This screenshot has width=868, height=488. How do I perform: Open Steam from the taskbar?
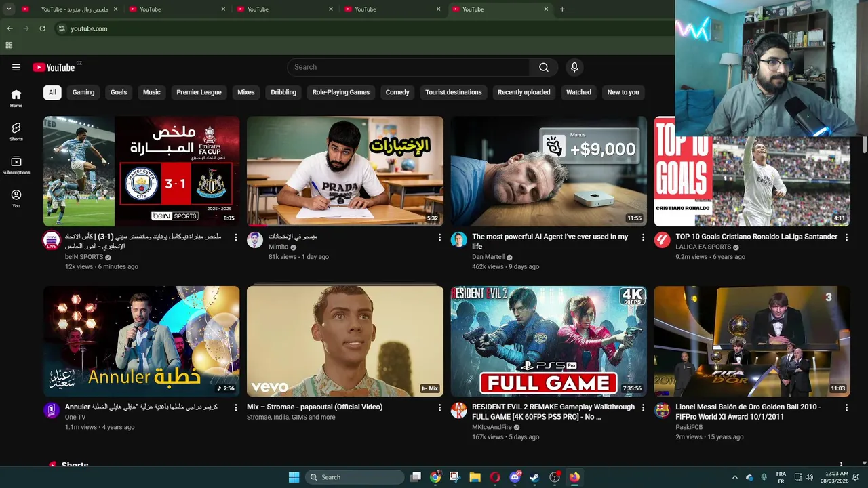point(534,477)
